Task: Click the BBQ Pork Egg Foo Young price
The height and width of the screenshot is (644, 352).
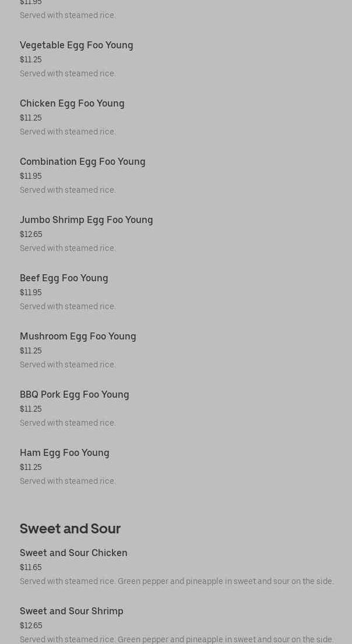Action: click(x=31, y=409)
